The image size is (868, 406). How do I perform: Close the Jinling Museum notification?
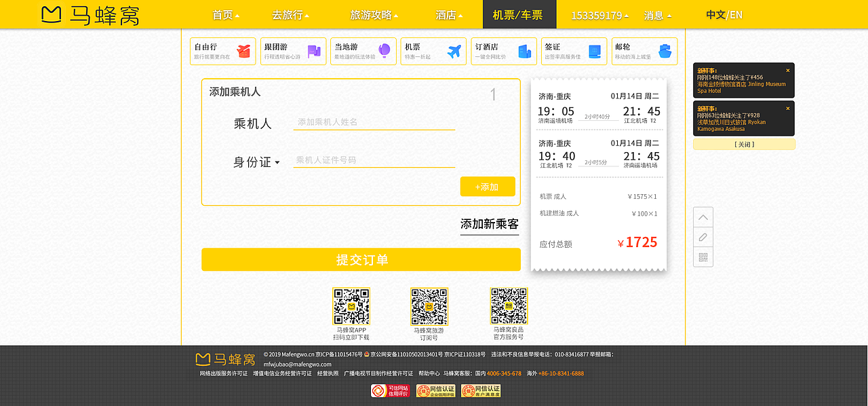(787, 70)
